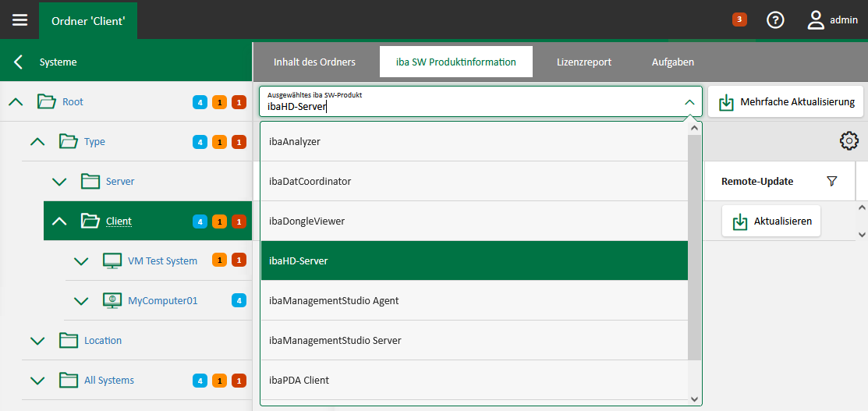Choose ibaDongleViewer from the list
The width and height of the screenshot is (868, 411).
pyautogui.click(x=474, y=221)
